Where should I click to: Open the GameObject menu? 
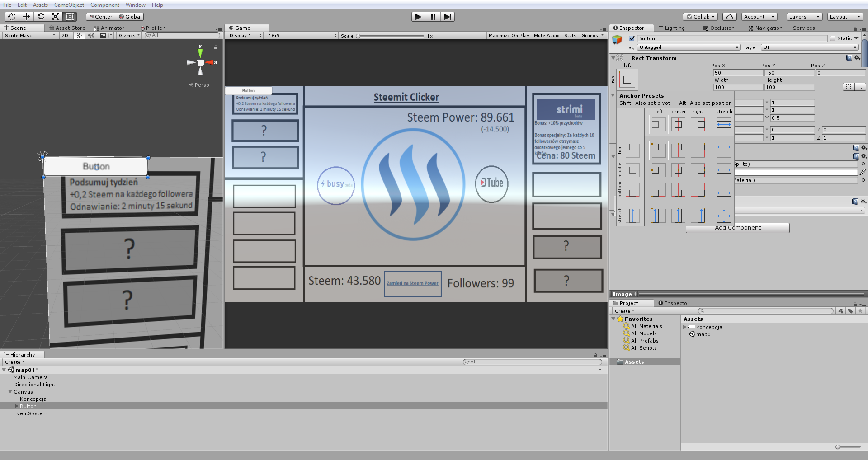(69, 5)
